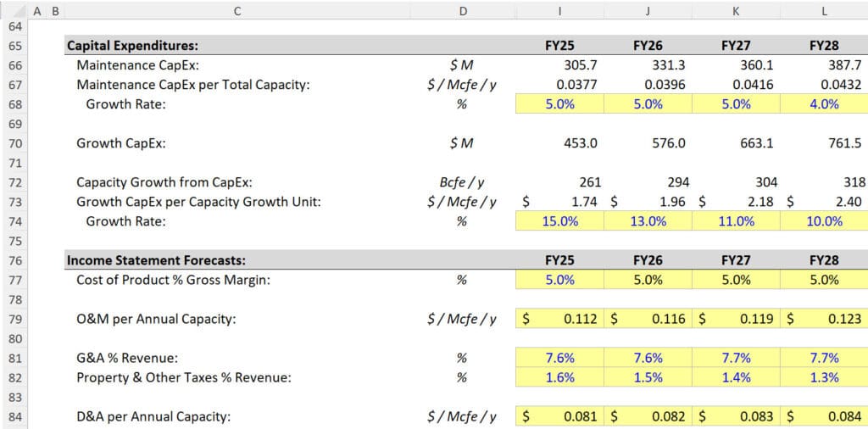The height and width of the screenshot is (429, 868).
Task: Select property tax input 1.5%
Action: [648, 377]
